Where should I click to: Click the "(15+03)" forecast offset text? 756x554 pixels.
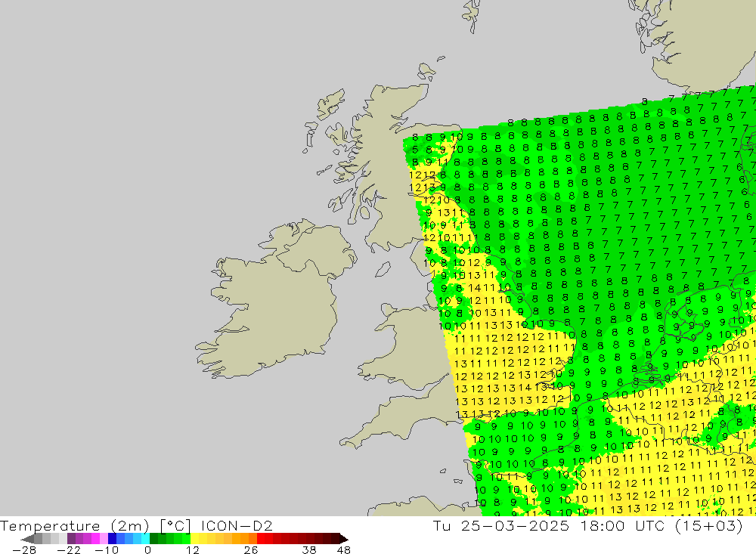pos(710,525)
